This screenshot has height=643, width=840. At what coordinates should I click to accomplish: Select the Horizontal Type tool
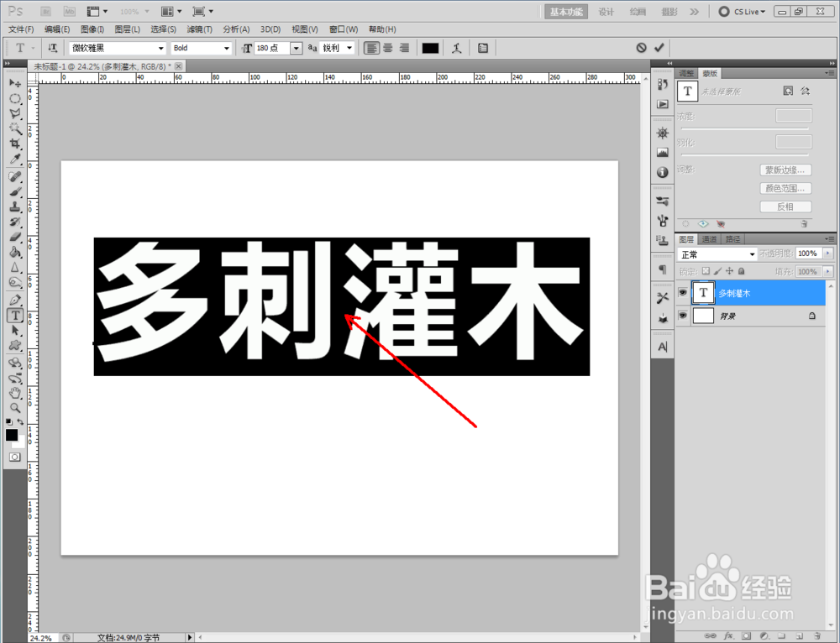coord(15,316)
